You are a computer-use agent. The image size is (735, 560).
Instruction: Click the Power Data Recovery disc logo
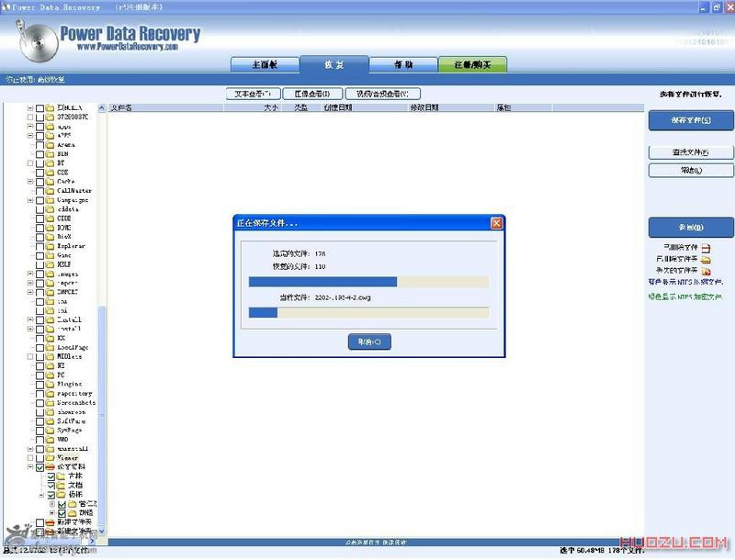click(x=38, y=42)
